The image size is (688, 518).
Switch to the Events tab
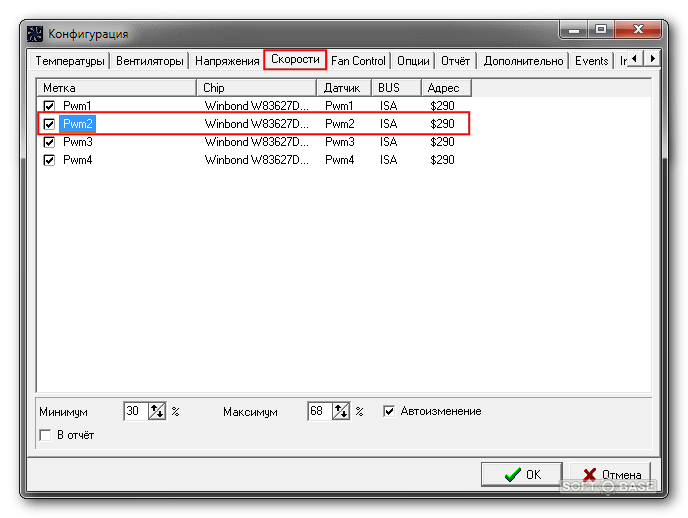click(x=591, y=61)
